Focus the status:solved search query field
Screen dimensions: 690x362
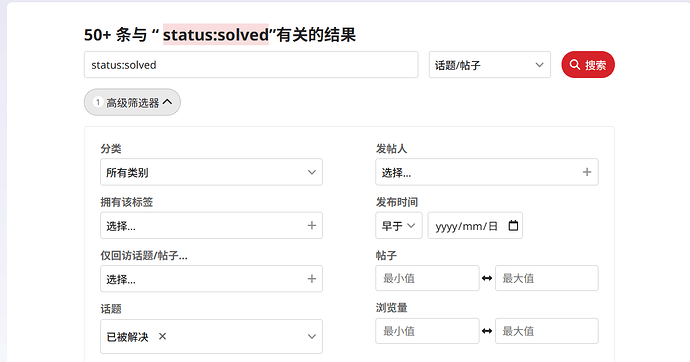(251, 65)
